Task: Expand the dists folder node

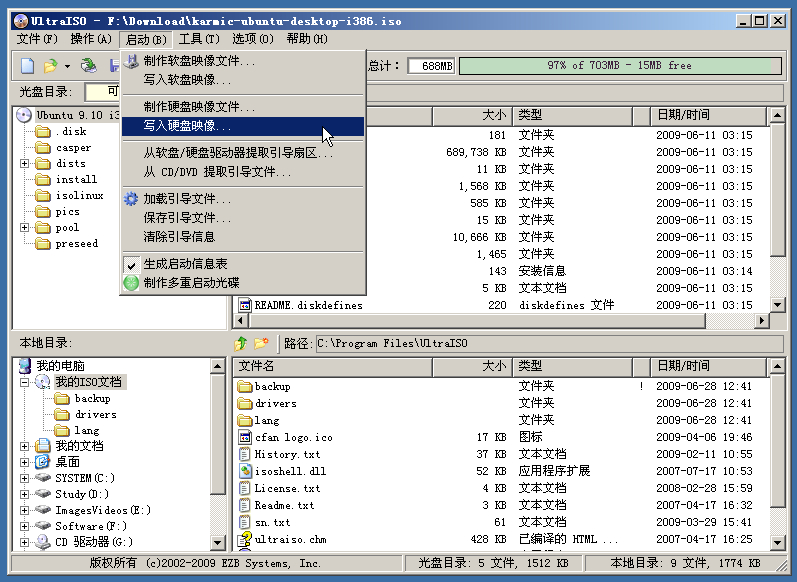Action: (x=24, y=164)
